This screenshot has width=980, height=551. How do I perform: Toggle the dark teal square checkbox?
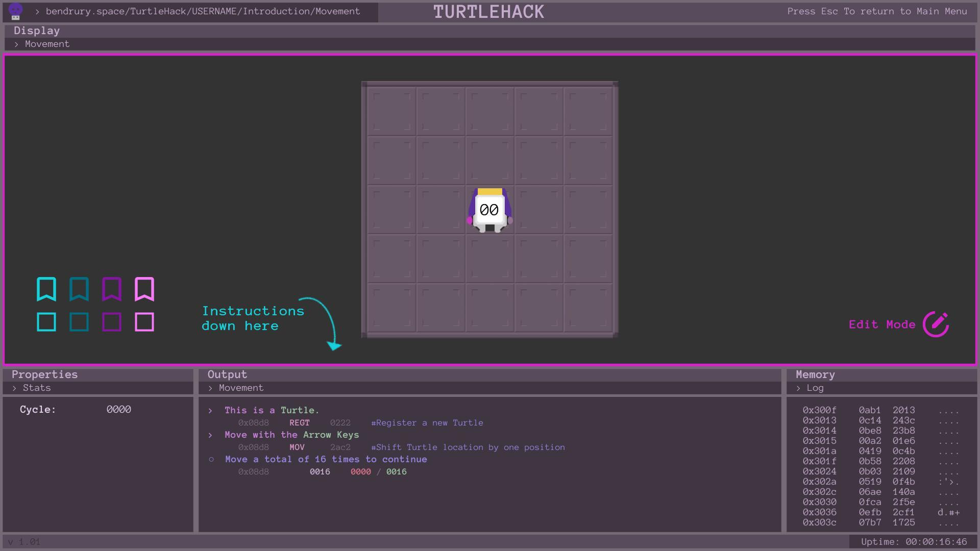79,322
